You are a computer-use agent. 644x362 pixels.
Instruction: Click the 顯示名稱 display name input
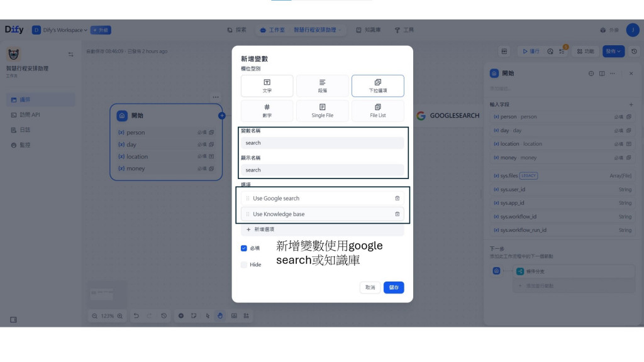click(323, 170)
